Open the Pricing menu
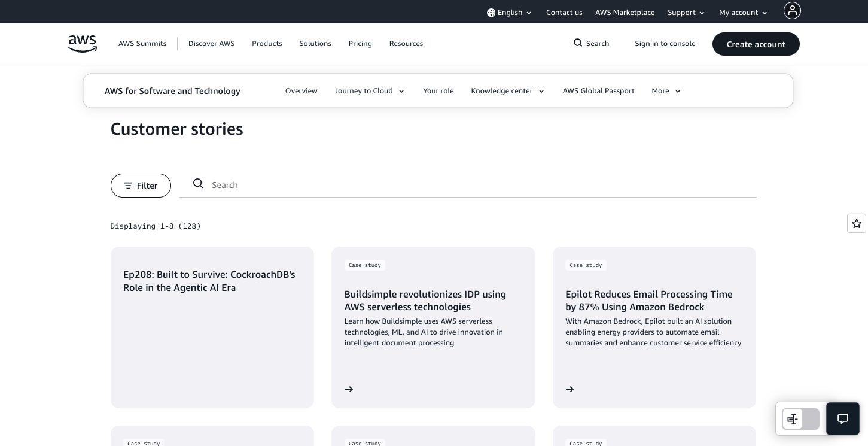Image resolution: width=868 pixels, height=446 pixels. [360, 44]
